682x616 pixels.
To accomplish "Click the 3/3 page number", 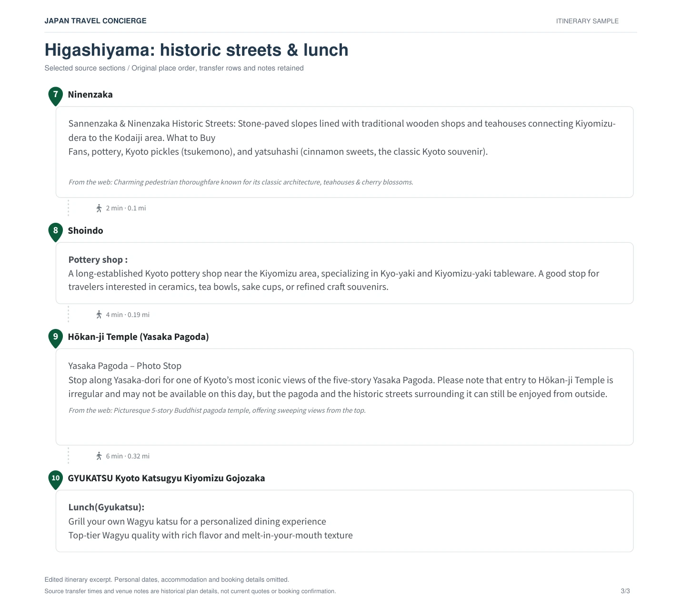I will pos(625,591).
